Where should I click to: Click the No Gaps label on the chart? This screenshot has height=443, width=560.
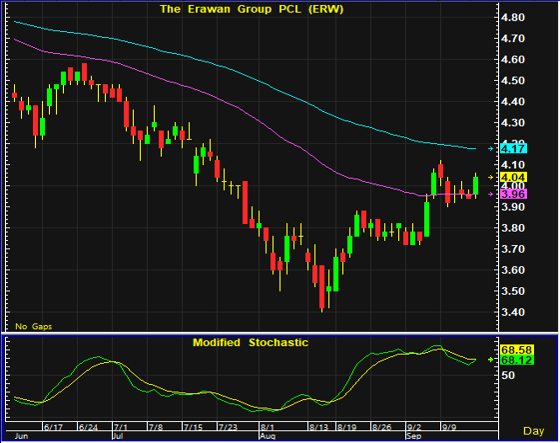[34, 327]
